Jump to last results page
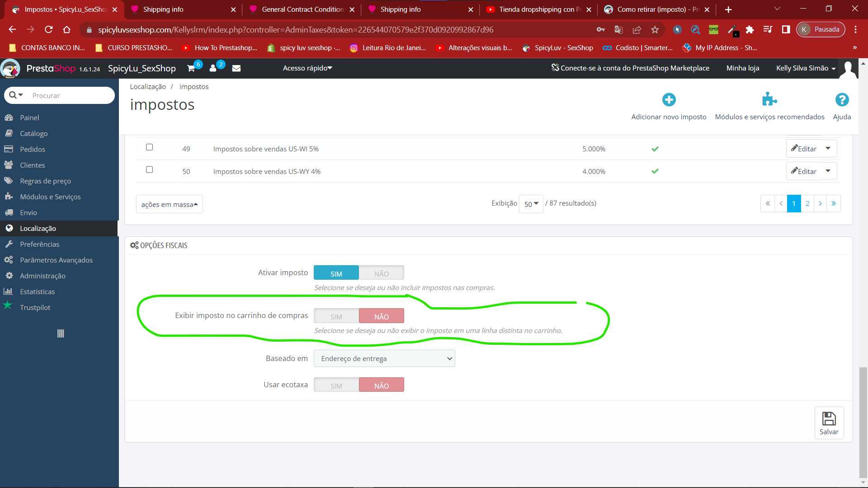 pyautogui.click(x=833, y=203)
